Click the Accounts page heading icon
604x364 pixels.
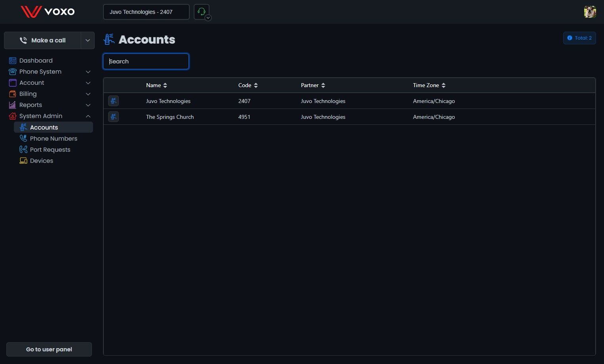point(109,39)
